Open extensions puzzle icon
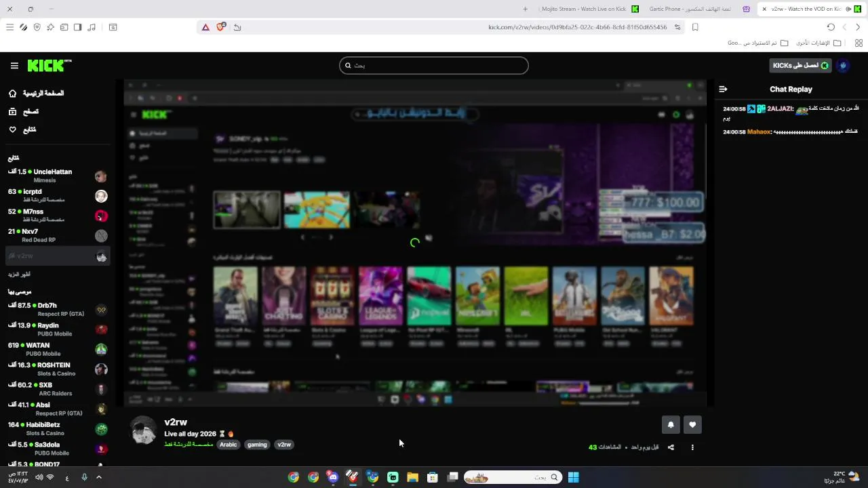The width and height of the screenshot is (868, 488). point(50,27)
